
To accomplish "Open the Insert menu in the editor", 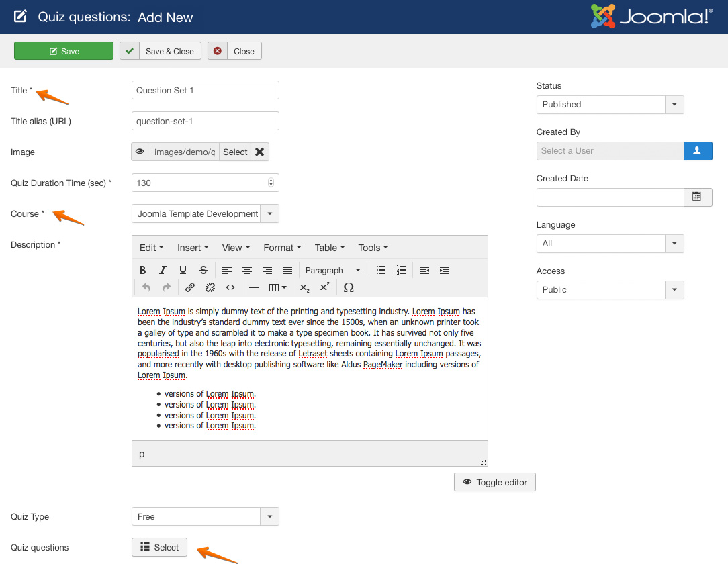I will 193,248.
